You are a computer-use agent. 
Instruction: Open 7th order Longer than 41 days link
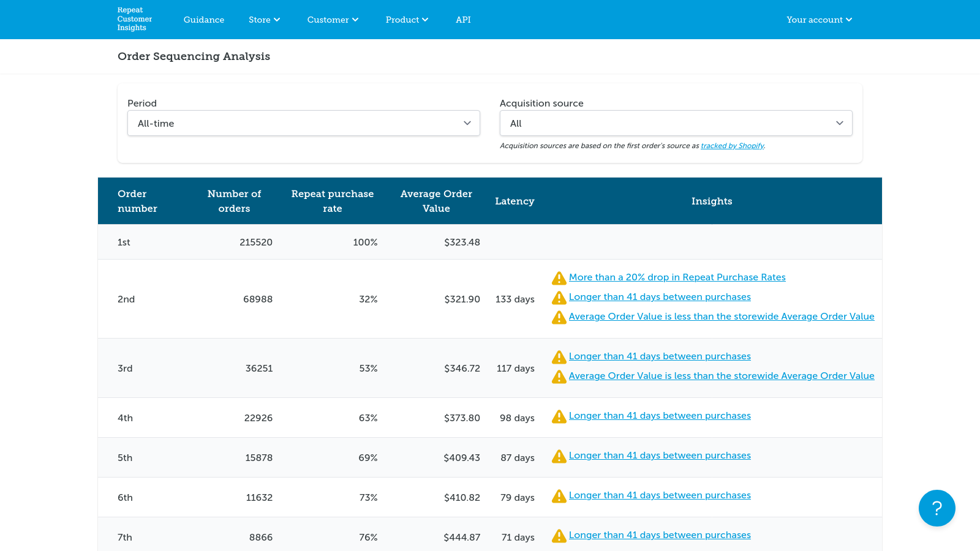pyautogui.click(x=660, y=535)
